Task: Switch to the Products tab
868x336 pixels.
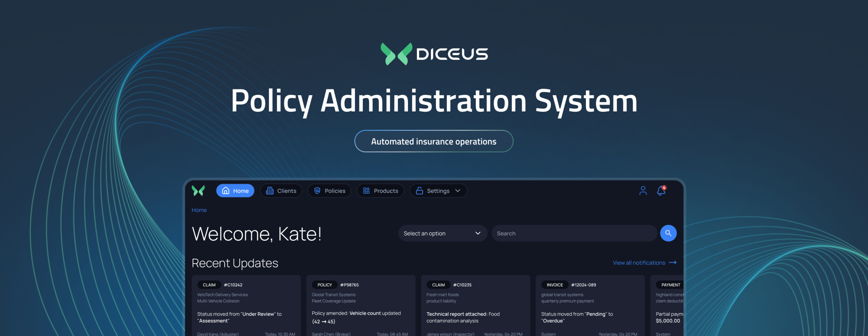Action: (380, 191)
